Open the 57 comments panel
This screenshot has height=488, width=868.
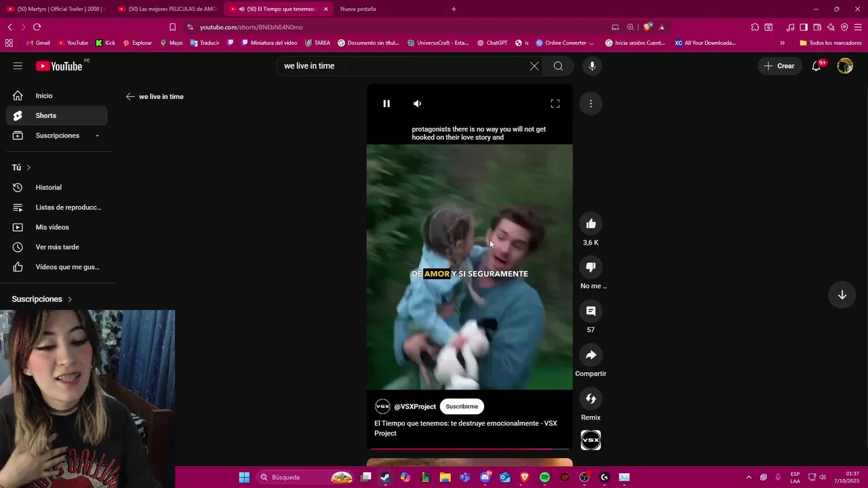[x=591, y=311]
